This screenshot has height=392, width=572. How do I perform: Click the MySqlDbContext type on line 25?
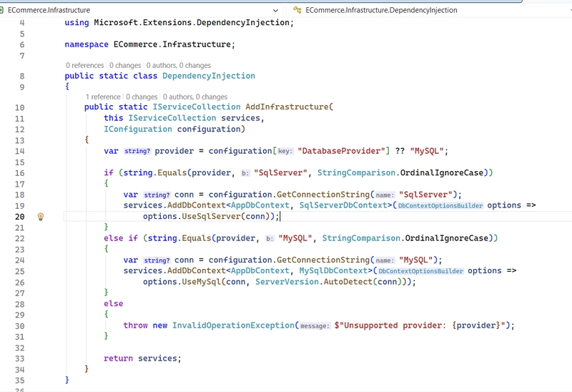(x=333, y=271)
